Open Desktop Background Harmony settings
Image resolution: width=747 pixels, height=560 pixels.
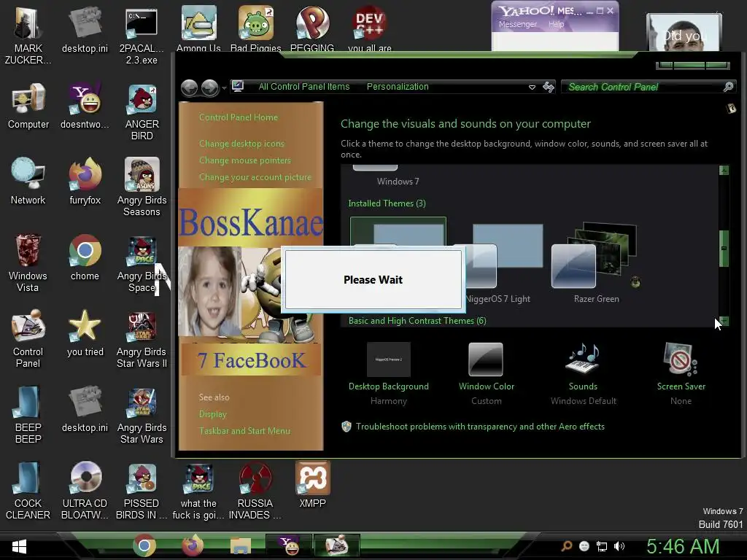389,373
